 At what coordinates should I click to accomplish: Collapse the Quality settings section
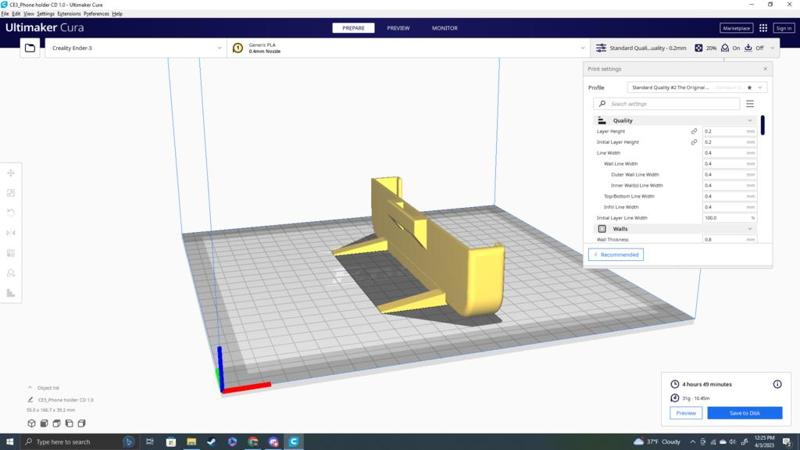[x=674, y=120]
